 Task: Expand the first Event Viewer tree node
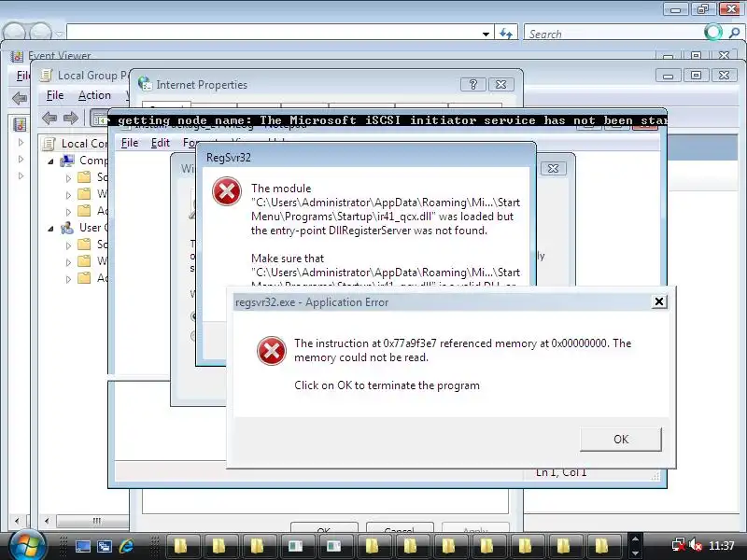[x=21, y=142]
